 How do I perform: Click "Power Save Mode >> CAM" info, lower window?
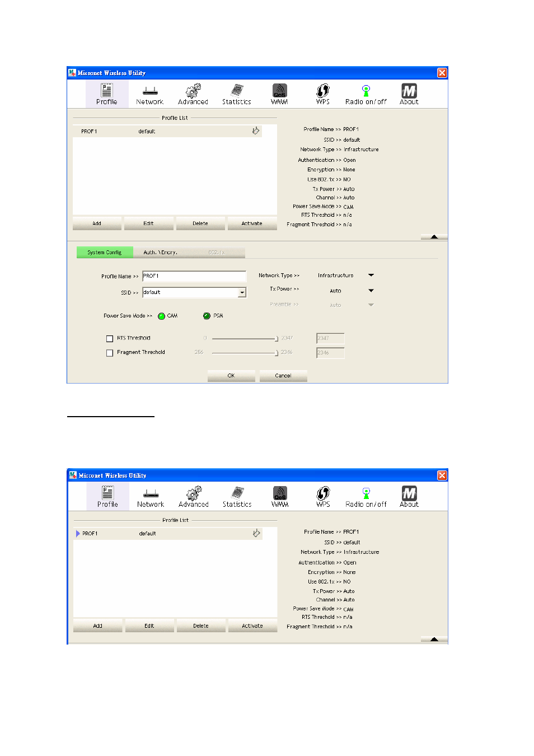tap(323, 609)
